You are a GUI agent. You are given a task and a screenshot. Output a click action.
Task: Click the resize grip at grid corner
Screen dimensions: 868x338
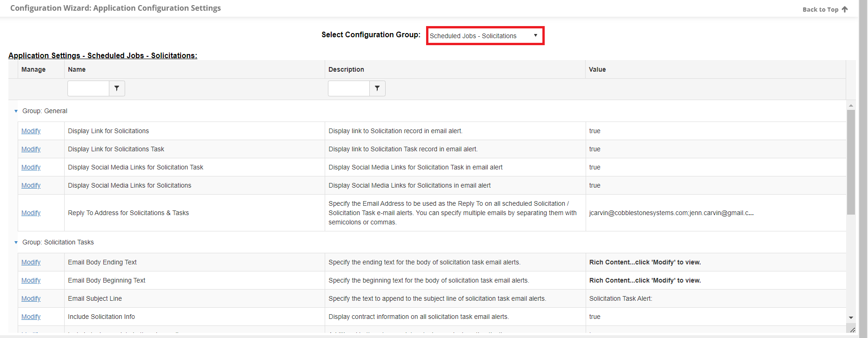[852, 329]
